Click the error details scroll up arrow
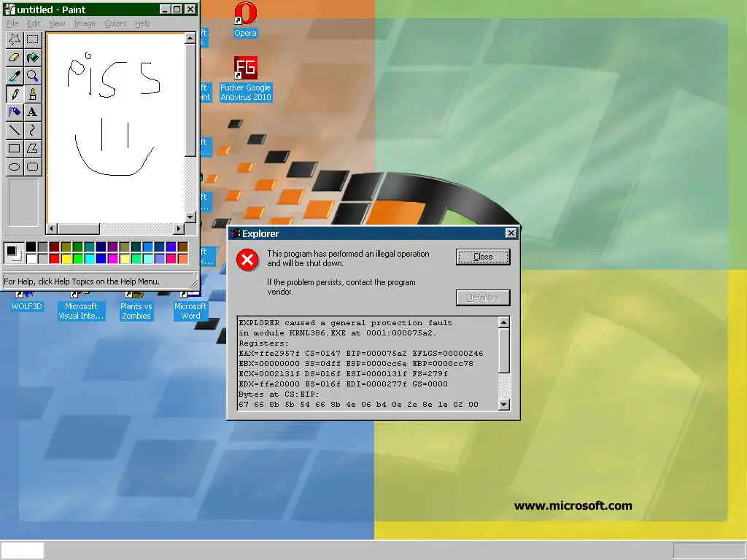Viewport: 747px width, 560px height. point(504,322)
